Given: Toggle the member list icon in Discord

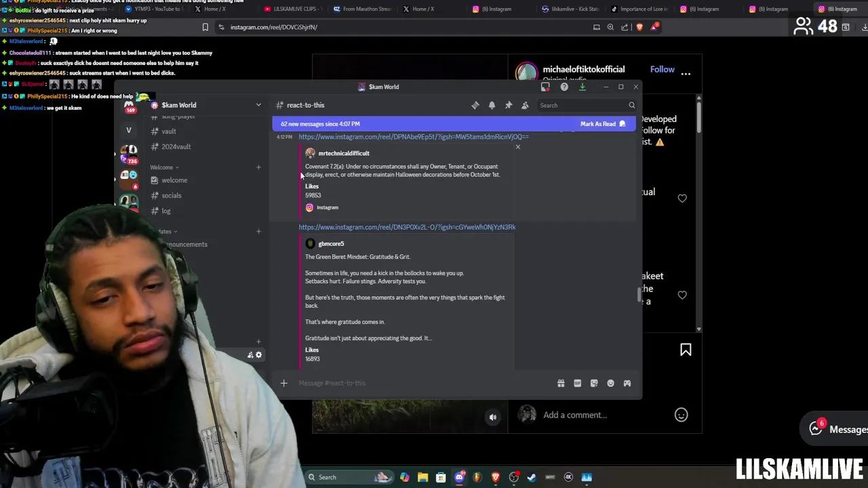Looking at the screenshot, I should [x=525, y=105].
